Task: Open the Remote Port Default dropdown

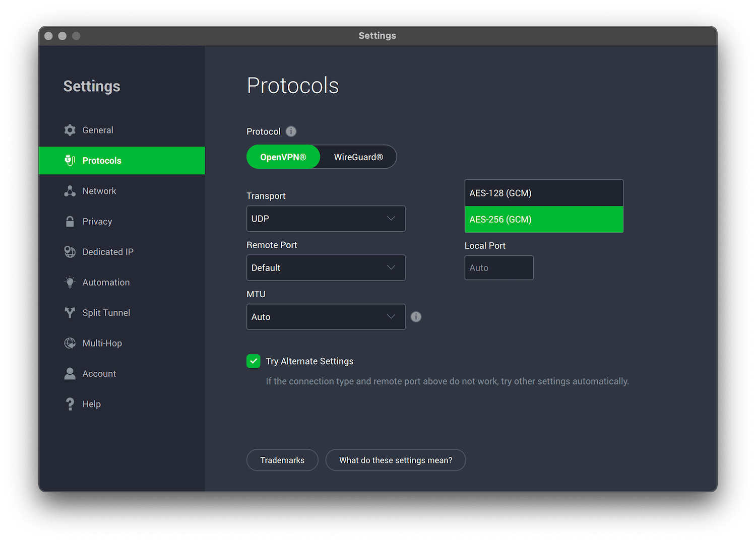Action: [326, 267]
